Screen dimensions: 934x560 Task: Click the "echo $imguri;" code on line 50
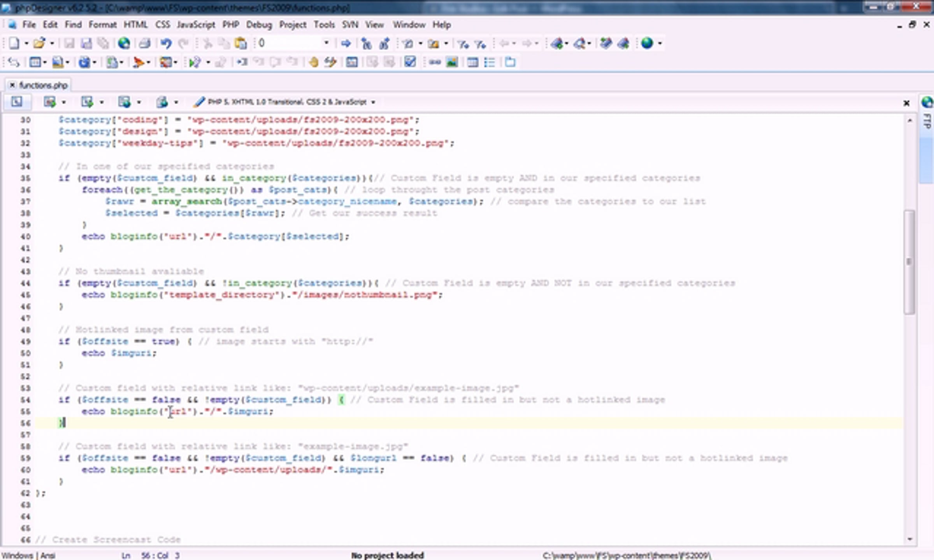[119, 353]
